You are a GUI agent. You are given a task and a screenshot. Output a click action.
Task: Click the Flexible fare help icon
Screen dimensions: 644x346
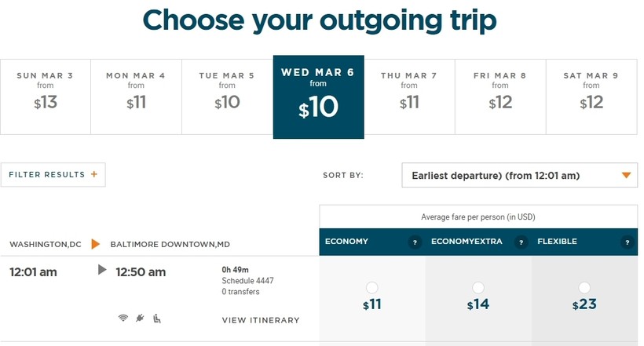pyautogui.click(x=626, y=242)
